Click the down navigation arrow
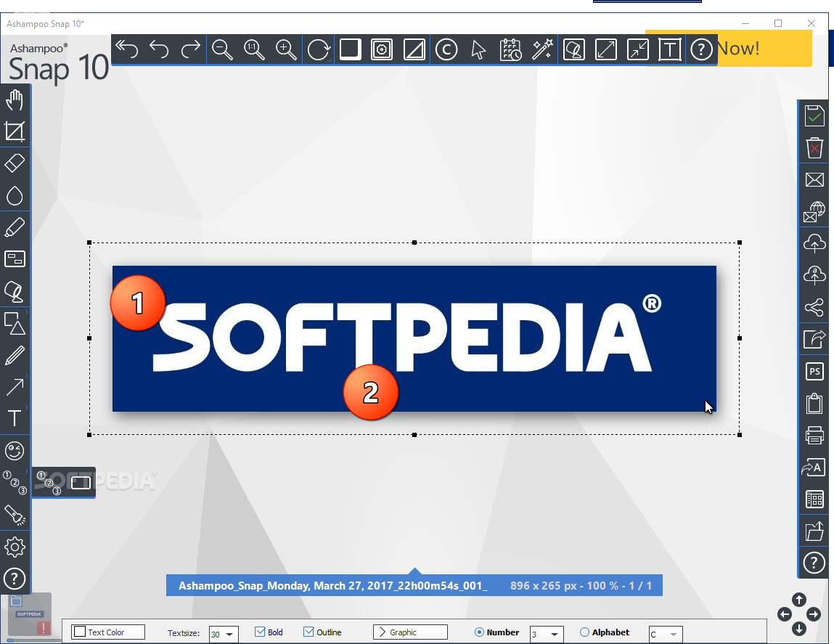The height and width of the screenshot is (644, 834). pyautogui.click(x=799, y=629)
